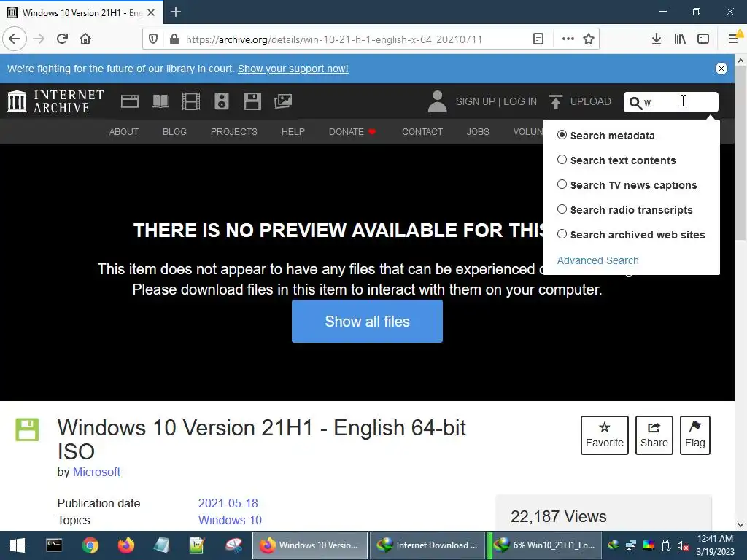Open the JOBS menu item
Image resolution: width=747 pixels, height=560 pixels.
478,132
